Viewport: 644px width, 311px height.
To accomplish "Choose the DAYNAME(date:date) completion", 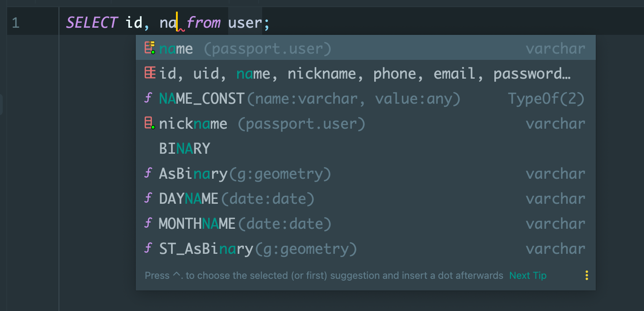I will (366, 198).
